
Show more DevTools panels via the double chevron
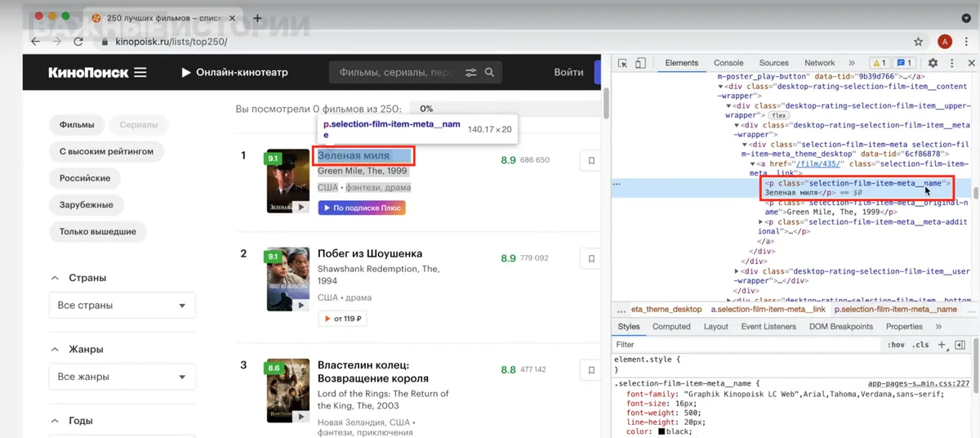click(852, 63)
